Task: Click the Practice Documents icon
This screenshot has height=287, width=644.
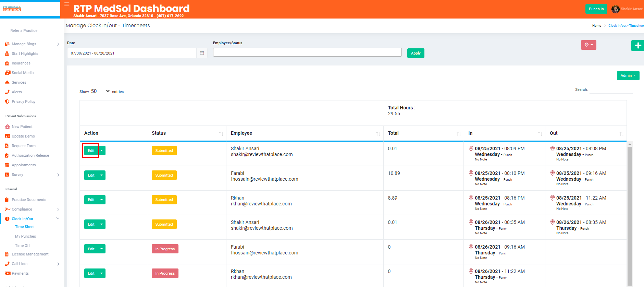Action: click(7, 200)
